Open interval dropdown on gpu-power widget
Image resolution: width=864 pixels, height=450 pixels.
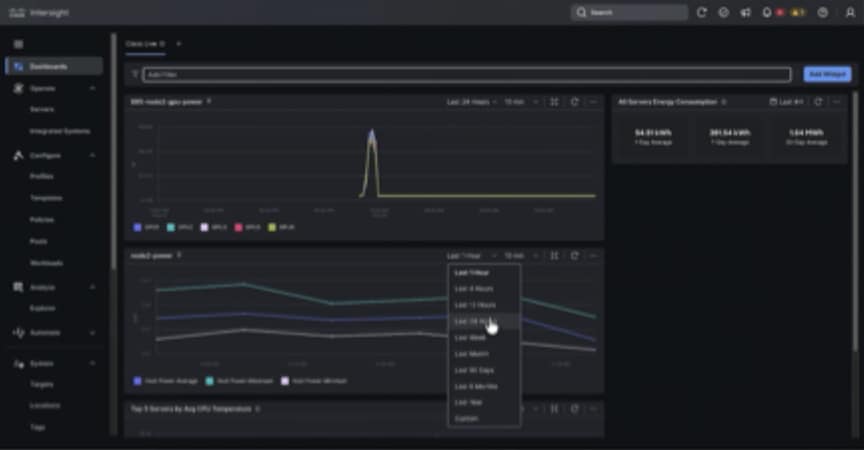(521, 102)
